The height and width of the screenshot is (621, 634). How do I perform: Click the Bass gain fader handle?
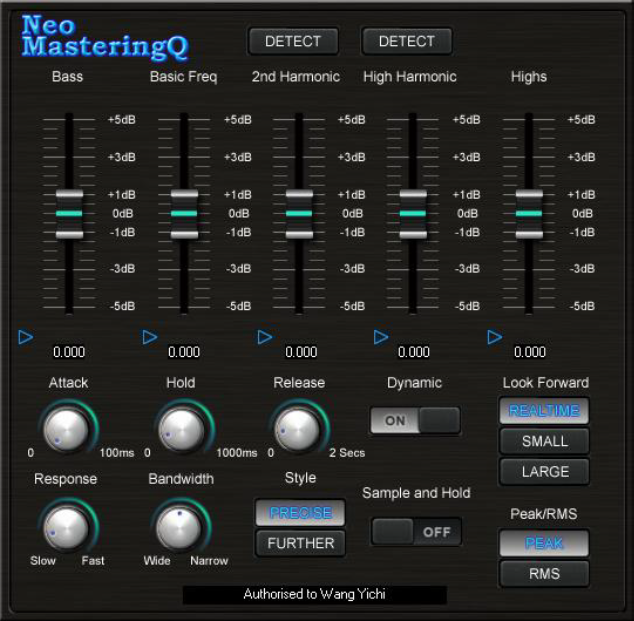pyautogui.click(x=69, y=213)
